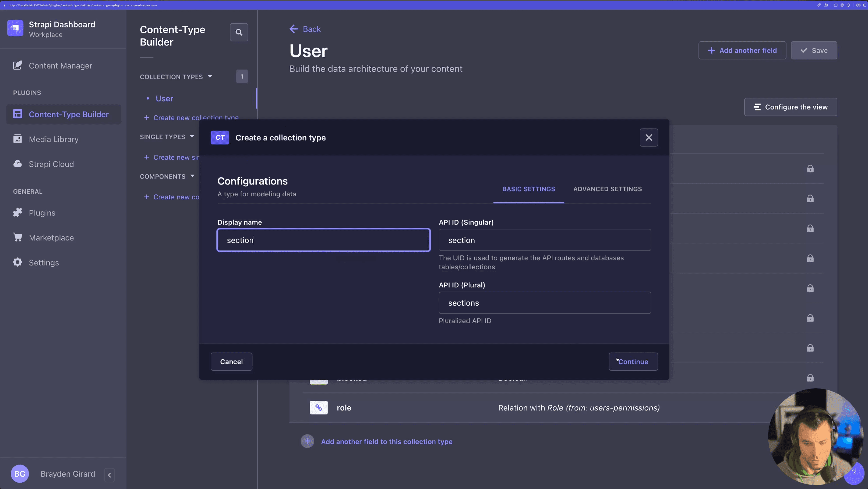Click the Cancel button

[x=231, y=362]
